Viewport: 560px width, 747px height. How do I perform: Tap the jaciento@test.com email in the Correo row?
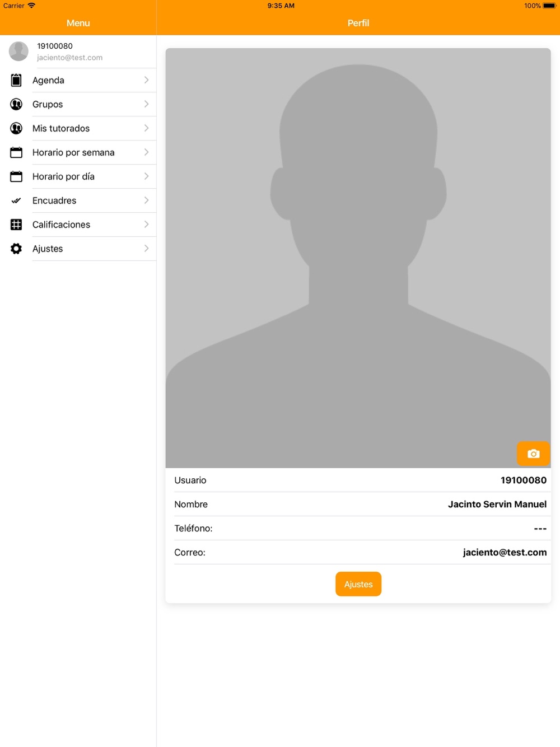tap(505, 552)
